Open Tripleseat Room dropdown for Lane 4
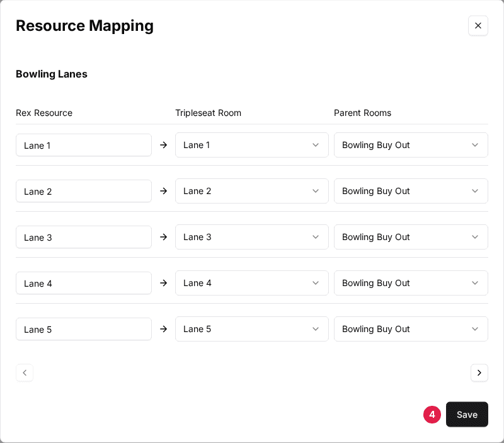 point(251,283)
